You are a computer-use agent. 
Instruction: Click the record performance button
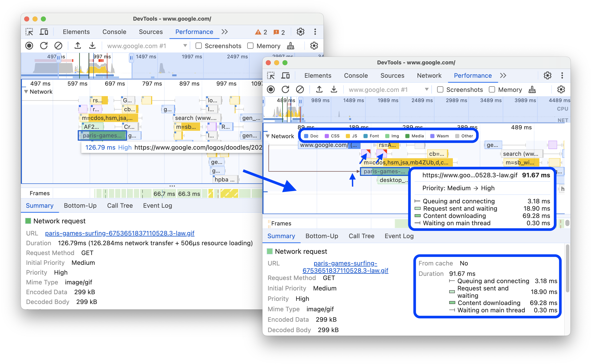pyautogui.click(x=30, y=46)
